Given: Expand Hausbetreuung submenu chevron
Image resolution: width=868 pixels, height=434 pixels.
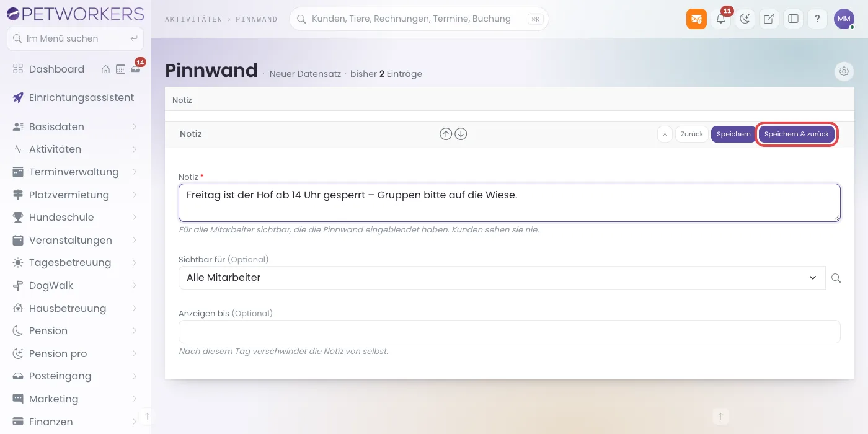Looking at the screenshot, I should pyautogui.click(x=135, y=308).
